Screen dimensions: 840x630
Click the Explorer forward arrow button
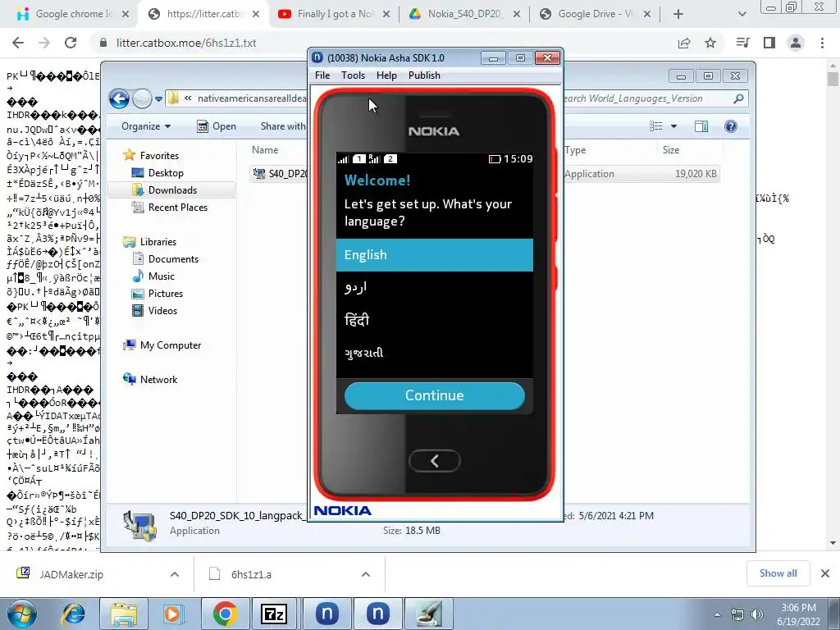[142, 98]
